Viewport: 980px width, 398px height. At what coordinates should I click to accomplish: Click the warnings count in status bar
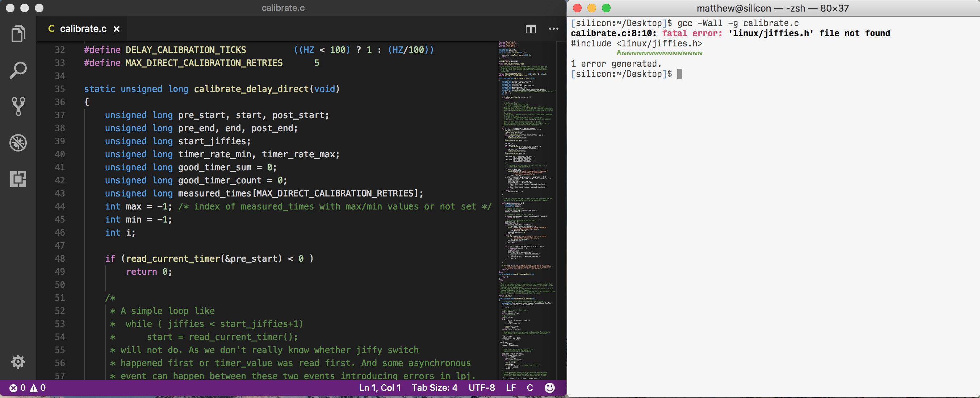coord(38,388)
